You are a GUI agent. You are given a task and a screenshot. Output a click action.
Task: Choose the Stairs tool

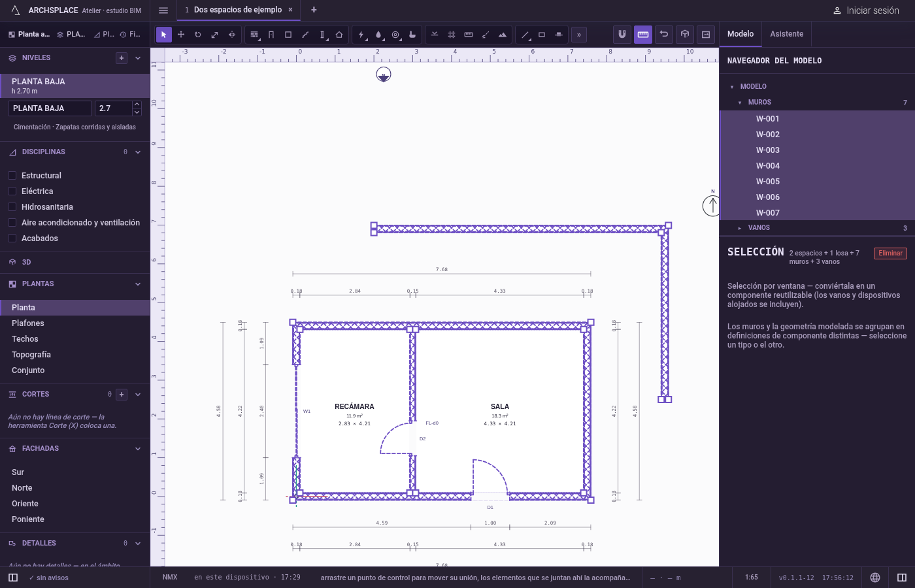click(305, 35)
